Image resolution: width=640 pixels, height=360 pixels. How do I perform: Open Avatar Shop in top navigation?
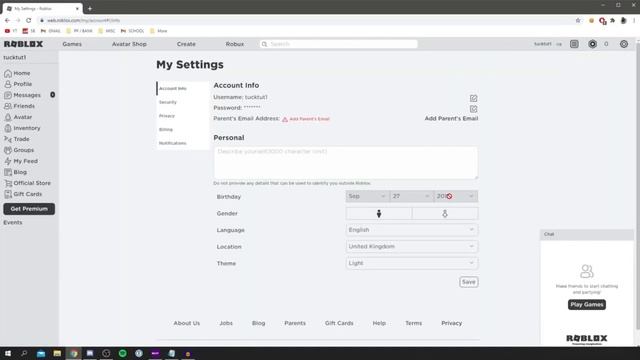129,44
